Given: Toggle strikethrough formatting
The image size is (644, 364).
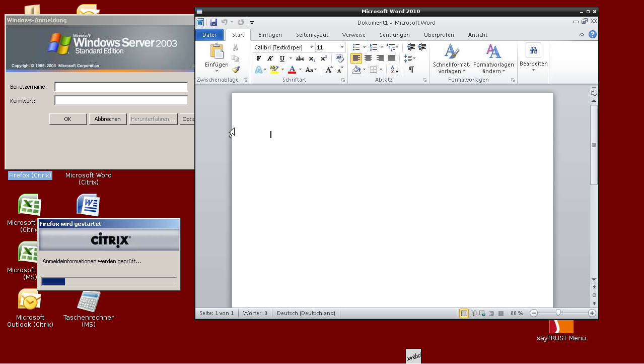Looking at the screenshot, I should coord(300,58).
